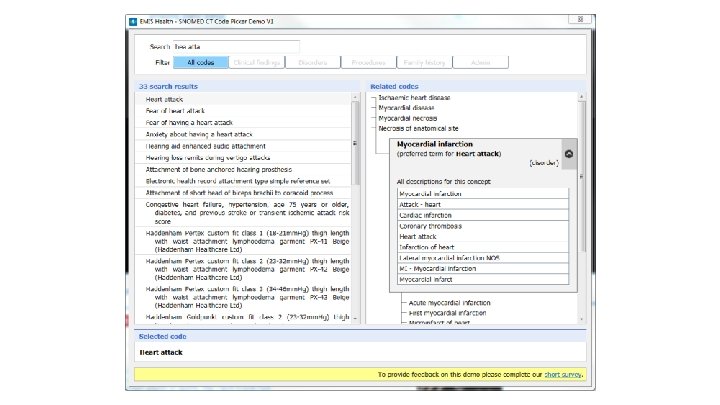Open 'Necrosis of anatomical site' related code
Viewport: 720px width, 405px height.
point(418,129)
